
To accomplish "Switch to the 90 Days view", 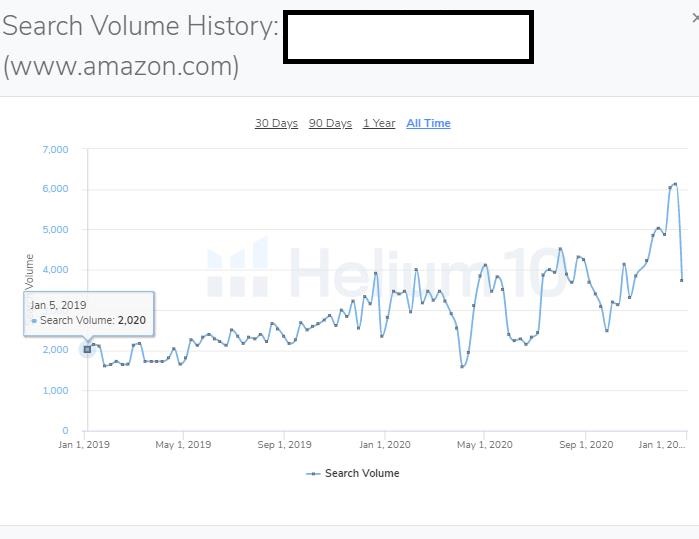I will (x=330, y=124).
